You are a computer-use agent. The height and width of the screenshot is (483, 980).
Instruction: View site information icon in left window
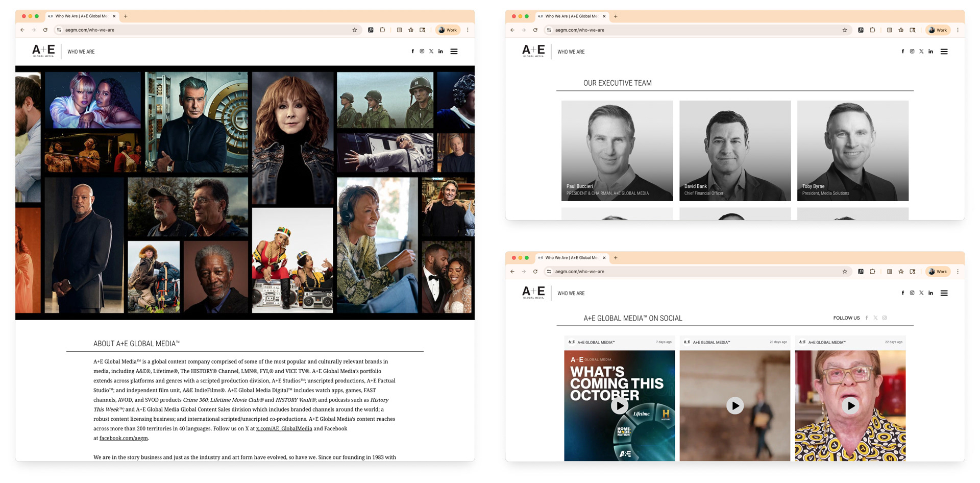tap(59, 30)
